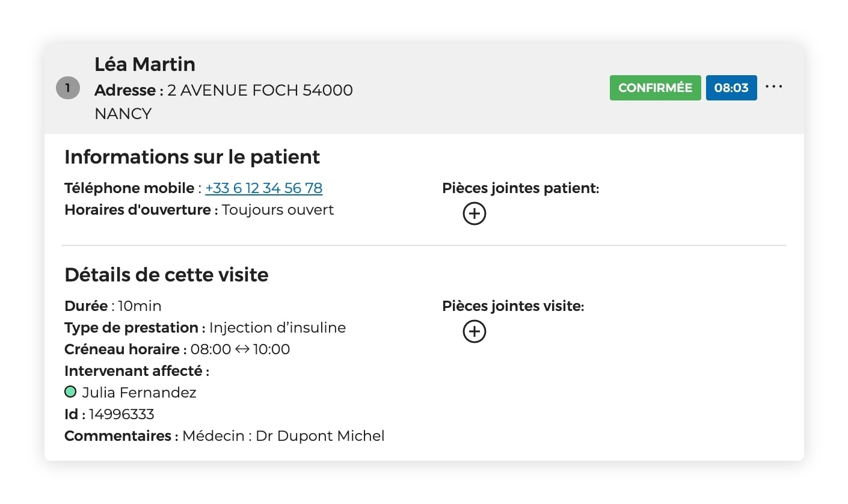This screenshot has height=504, width=848.
Task: Open the three-dot overflow menu for this visit
Action: [773, 87]
